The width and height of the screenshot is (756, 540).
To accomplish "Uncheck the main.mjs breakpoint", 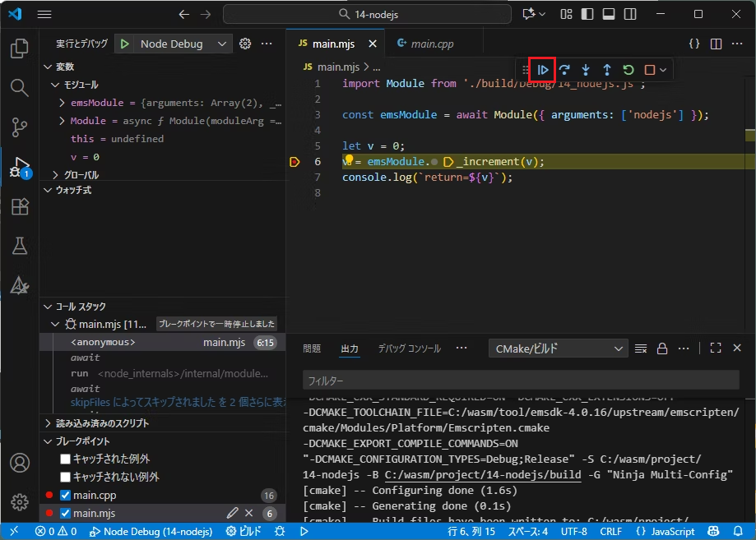I will click(66, 514).
